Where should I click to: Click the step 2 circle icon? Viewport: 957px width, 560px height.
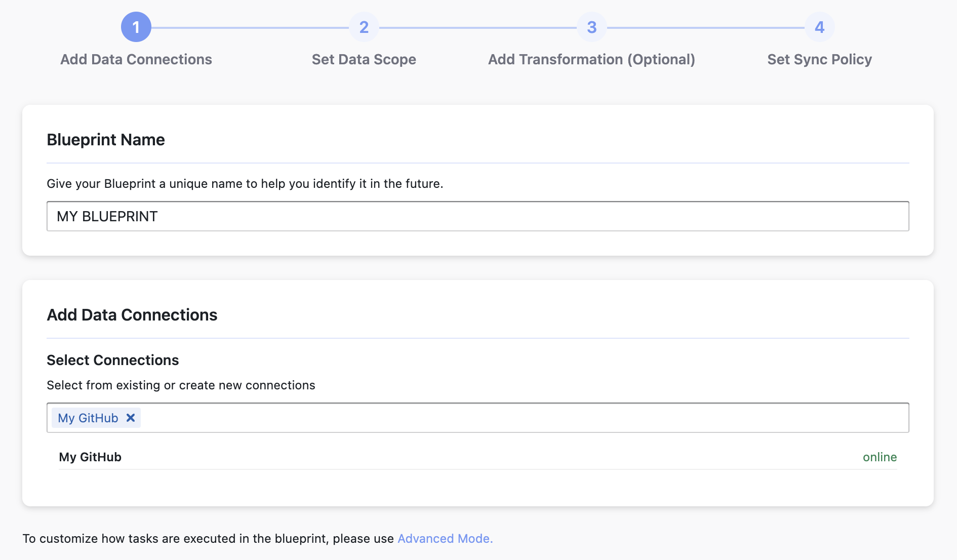364,27
